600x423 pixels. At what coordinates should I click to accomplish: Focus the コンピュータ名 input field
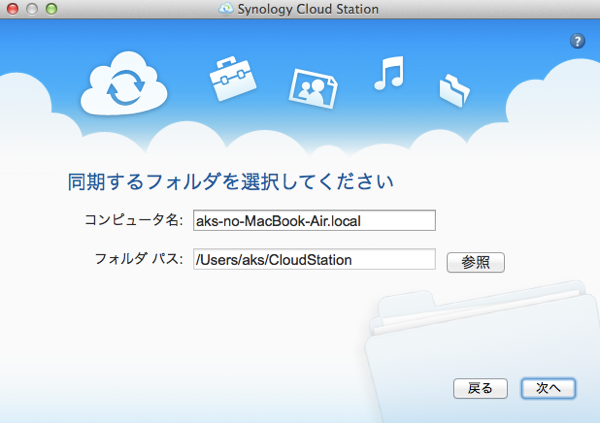click(x=314, y=220)
